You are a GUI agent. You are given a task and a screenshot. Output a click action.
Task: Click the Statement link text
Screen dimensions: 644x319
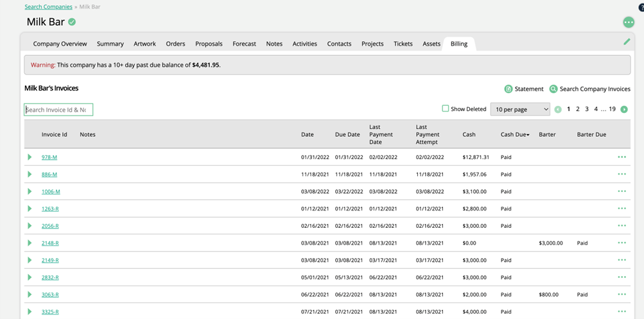(529, 89)
